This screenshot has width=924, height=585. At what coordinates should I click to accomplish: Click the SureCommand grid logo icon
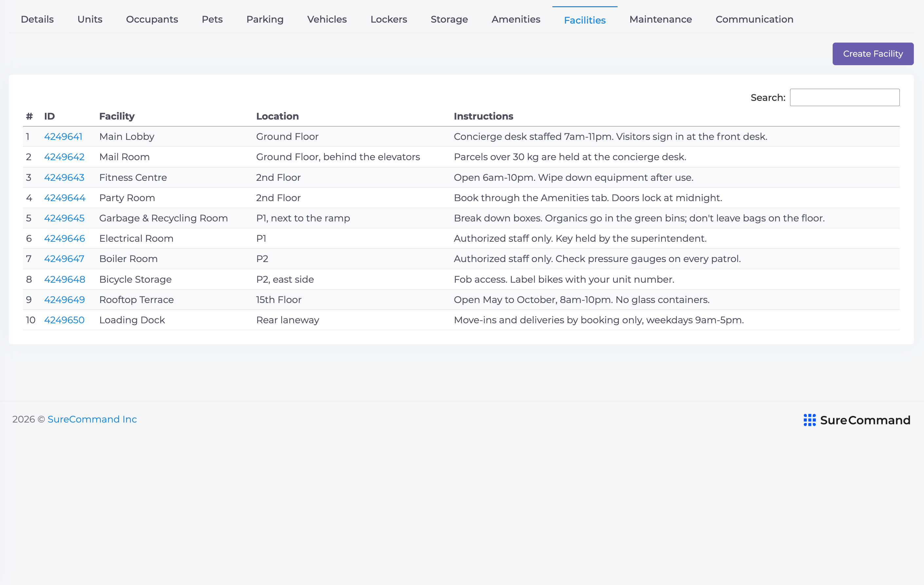[810, 420]
